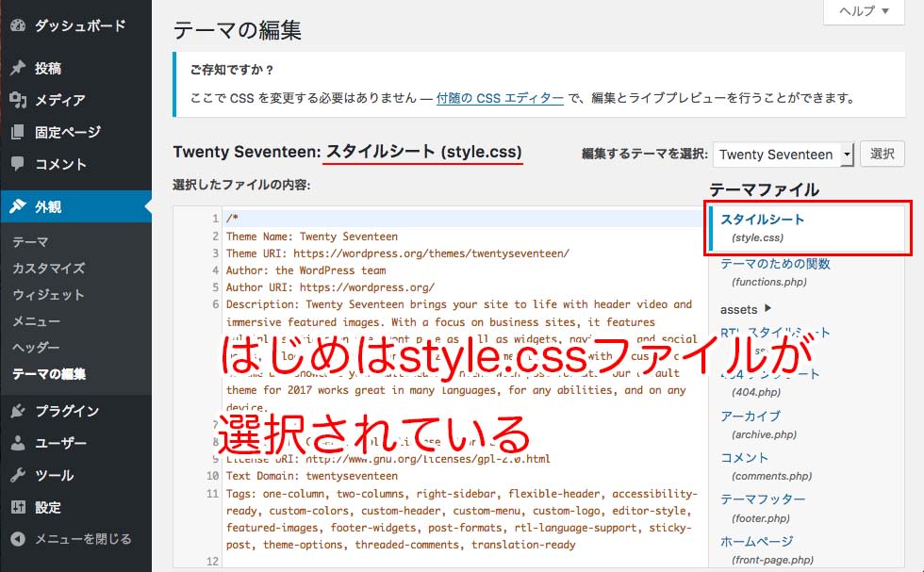Open the テーマフッター (footer.php) file
Viewport: 924px width, 572px height.
[x=763, y=508]
